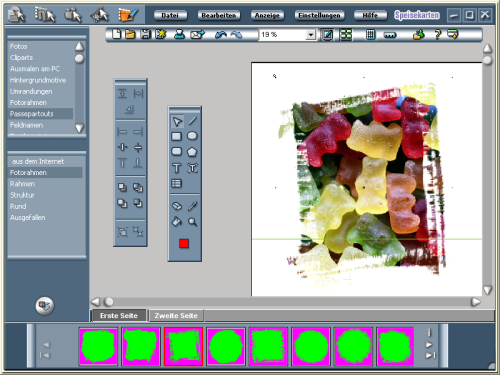The image size is (500, 375).
Task: Click the grid display icon
Action: coord(370,34)
